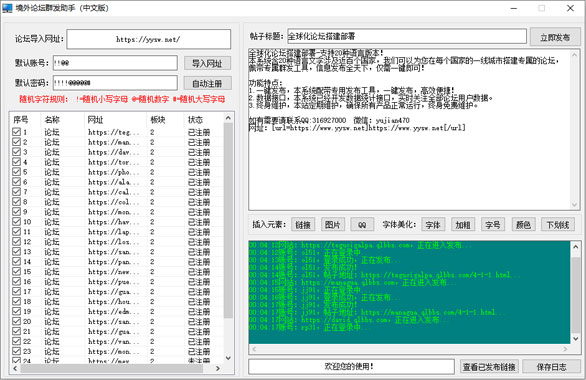Insert a 图片 image element
The image size is (586, 380).
click(x=333, y=225)
